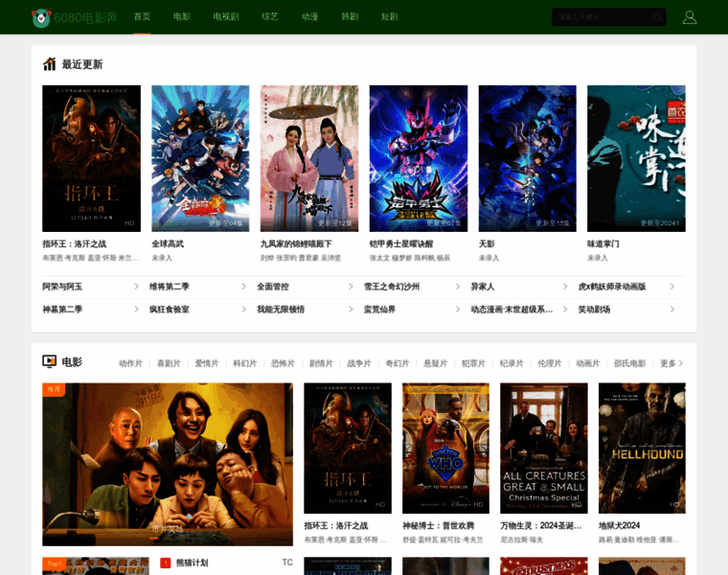Open the 全面管控 link

tap(273, 287)
